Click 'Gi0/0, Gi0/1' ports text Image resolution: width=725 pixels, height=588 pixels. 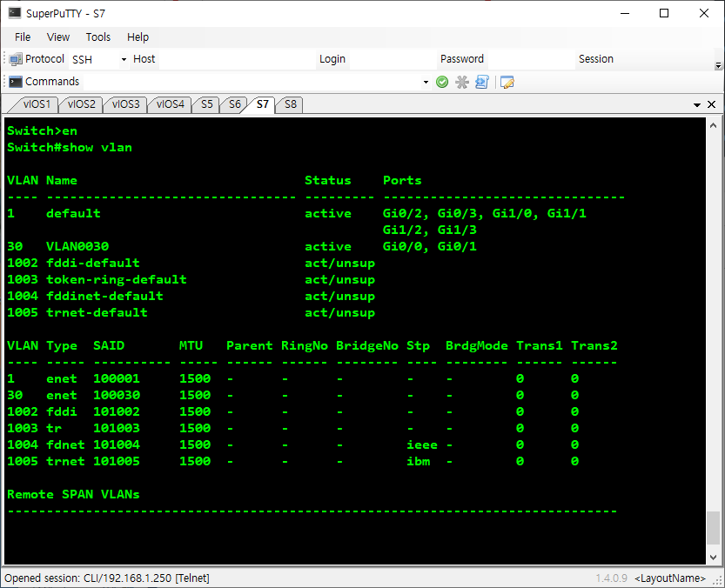point(430,246)
